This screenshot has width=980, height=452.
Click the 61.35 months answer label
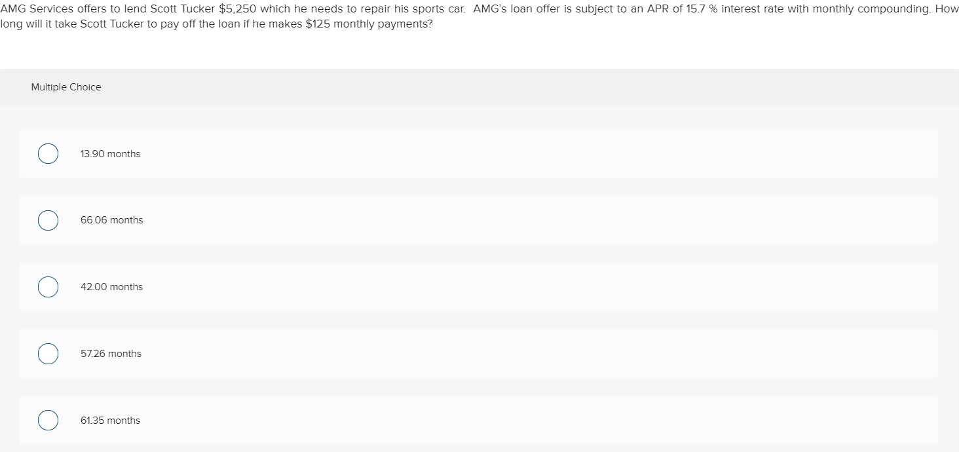pos(110,420)
